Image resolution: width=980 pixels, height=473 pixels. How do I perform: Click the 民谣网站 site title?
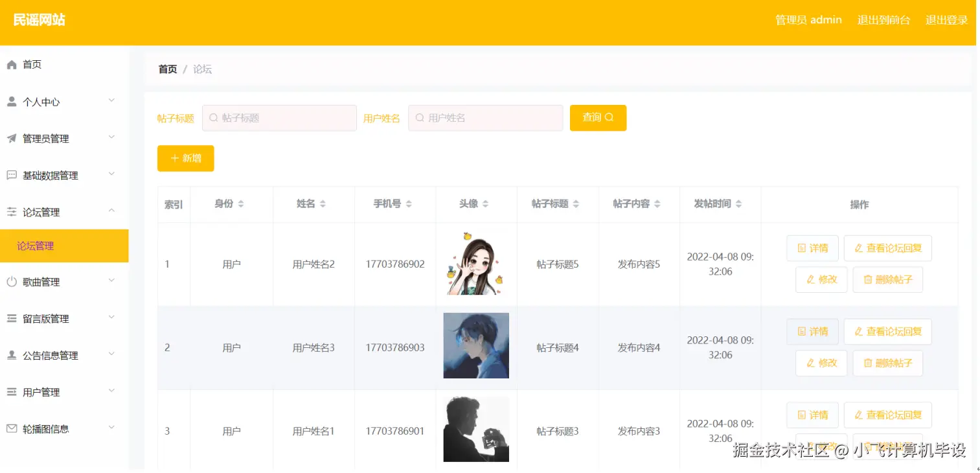pyautogui.click(x=40, y=20)
